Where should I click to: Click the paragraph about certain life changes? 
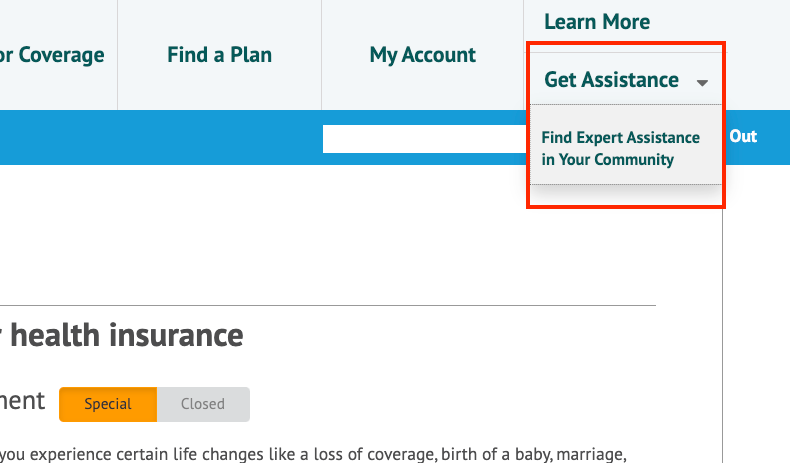(313, 454)
